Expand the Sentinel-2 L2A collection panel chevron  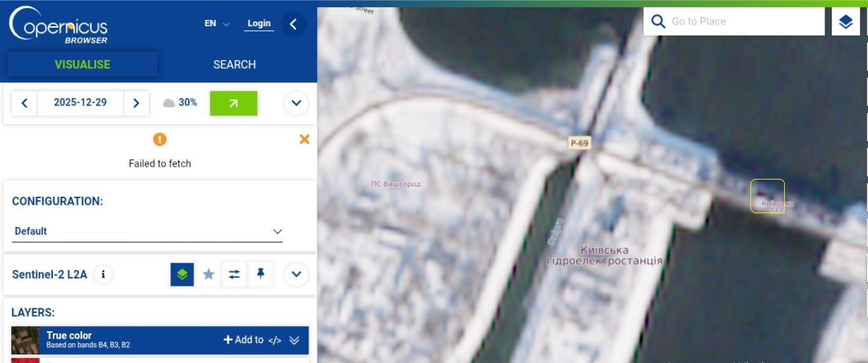pos(296,274)
